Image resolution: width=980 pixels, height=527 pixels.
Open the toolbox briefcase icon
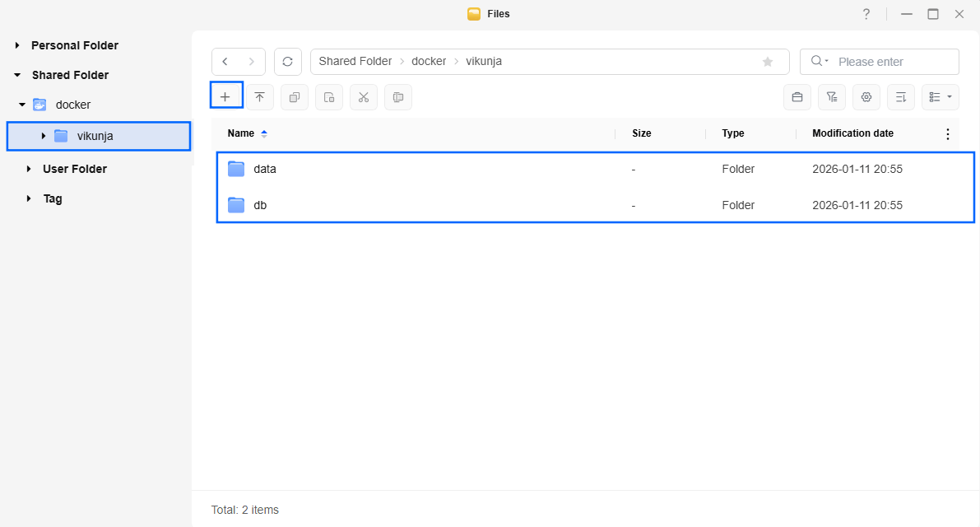click(797, 97)
